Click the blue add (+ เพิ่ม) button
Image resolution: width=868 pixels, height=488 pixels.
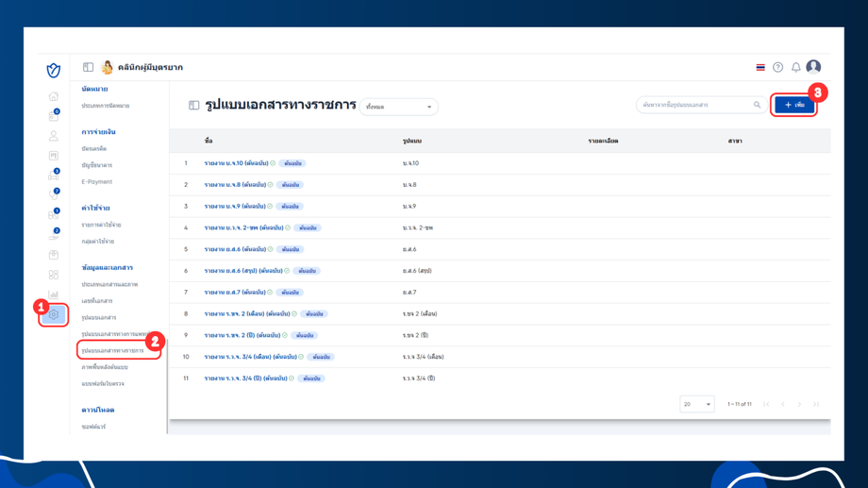point(794,105)
